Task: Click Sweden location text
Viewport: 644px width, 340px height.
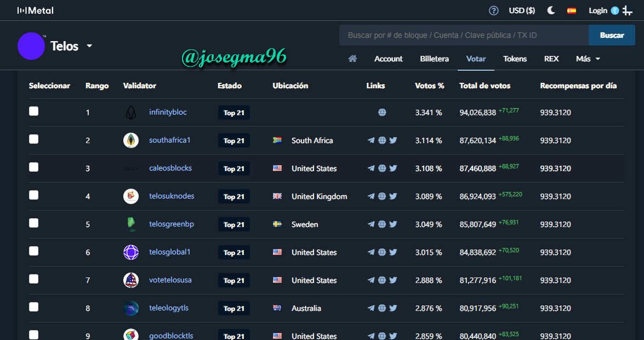Action: point(305,224)
